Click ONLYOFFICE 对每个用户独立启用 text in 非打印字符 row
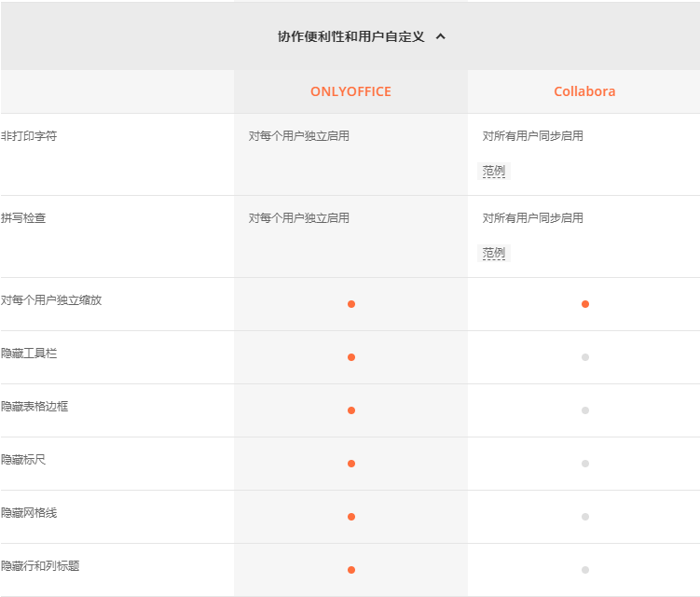 point(299,136)
